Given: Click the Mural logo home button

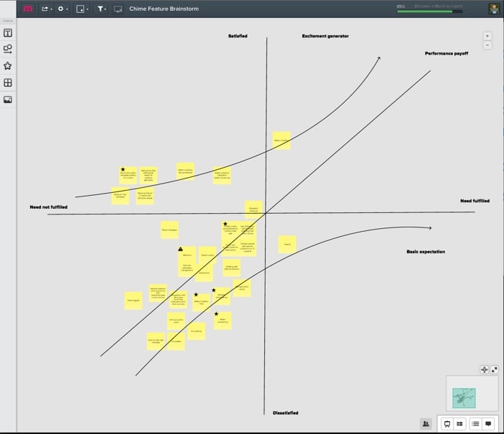Looking at the screenshot, I should coord(27,9).
